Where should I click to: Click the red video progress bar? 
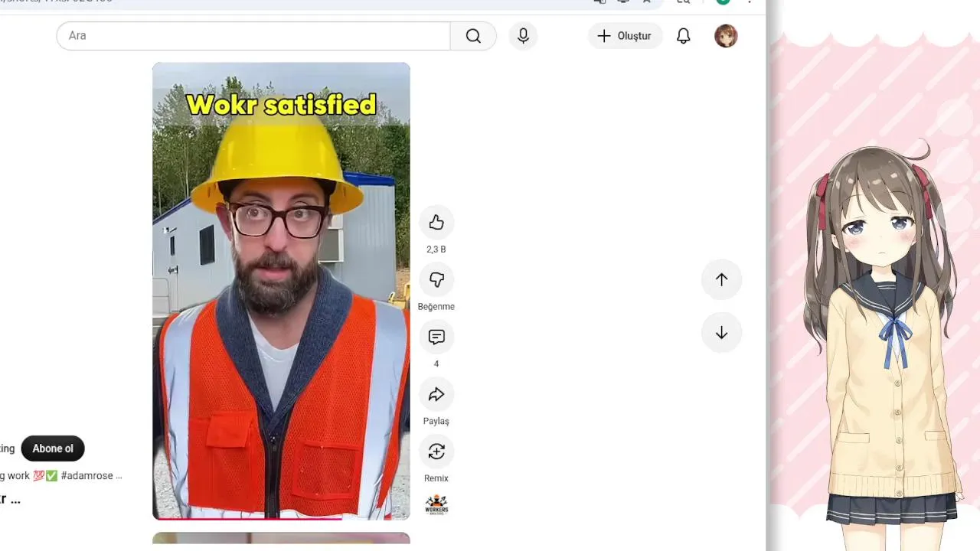(x=281, y=518)
